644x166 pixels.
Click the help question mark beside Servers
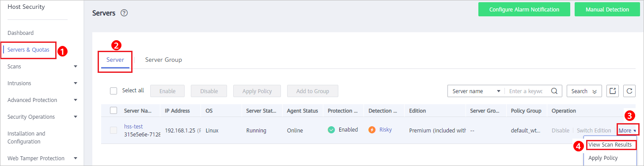click(124, 13)
